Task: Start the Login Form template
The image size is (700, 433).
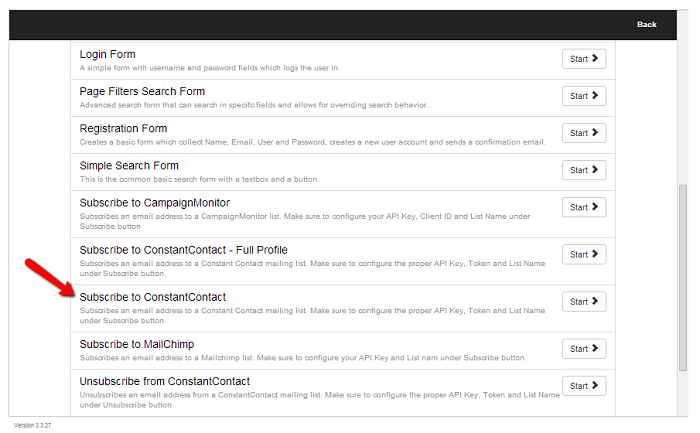Action: tap(584, 59)
